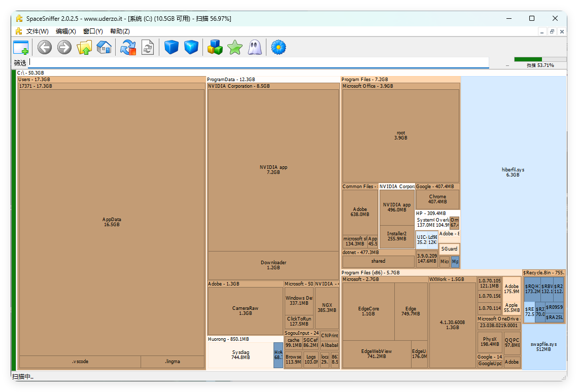Open the 帮助(Z) menu
Viewport: 578px width, 392px height.
point(119,31)
